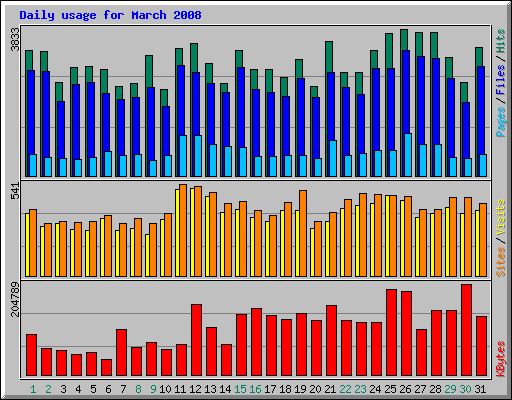Image resolution: width=512 pixels, height=400 pixels.
Task: Click day label '28' on the x-axis
Action: click(x=435, y=389)
